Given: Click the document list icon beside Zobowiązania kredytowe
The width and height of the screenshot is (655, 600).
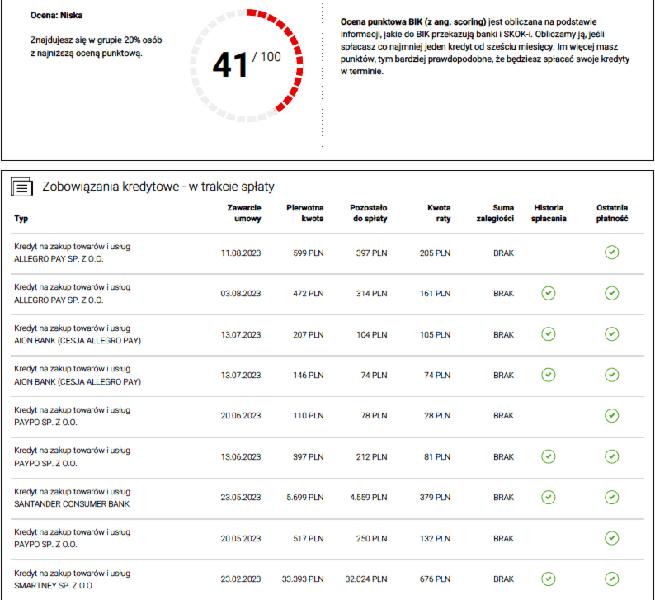Looking at the screenshot, I should (22, 186).
